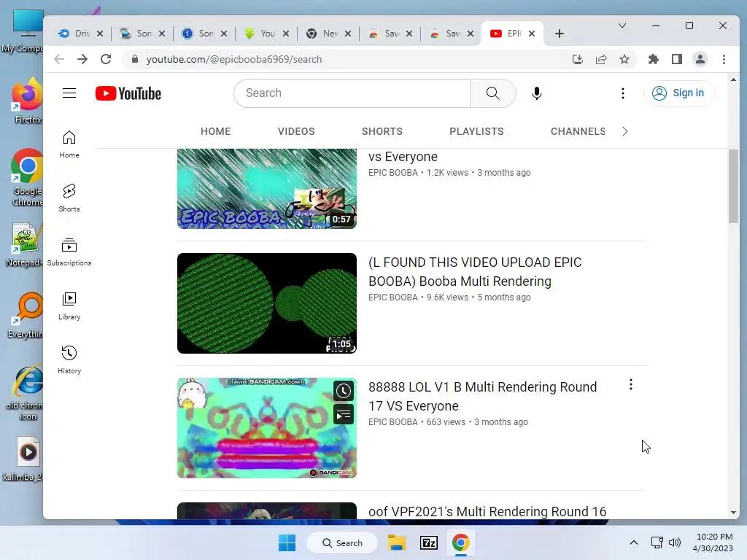This screenshot has height=560, width=747.
Task: Open a new browser tab
Action: (560, 34)
